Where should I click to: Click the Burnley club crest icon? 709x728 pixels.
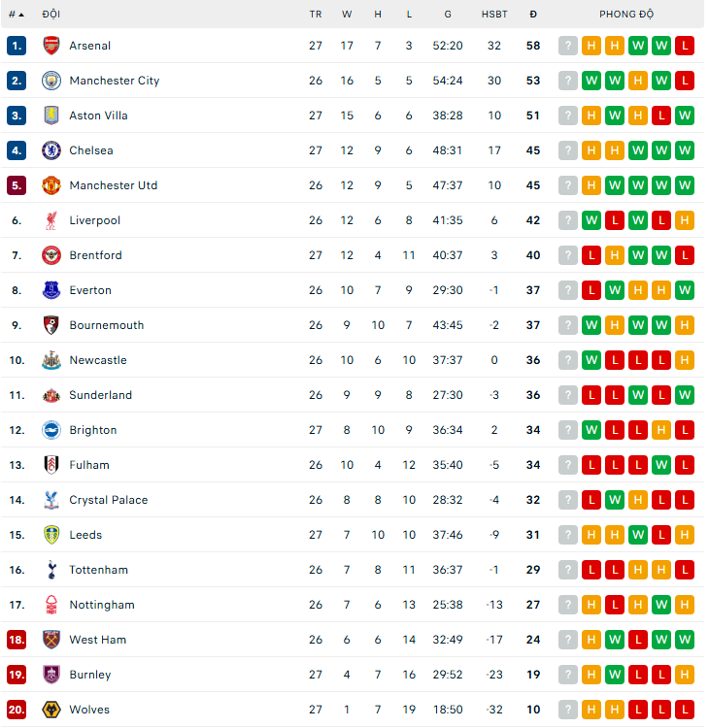(x=51, y=675)
